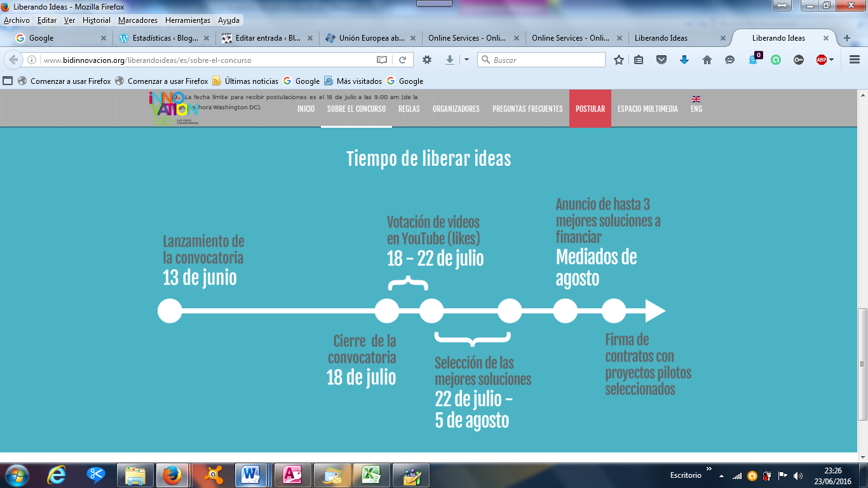Open the Firefox hamburger menu

coord(854,60)
